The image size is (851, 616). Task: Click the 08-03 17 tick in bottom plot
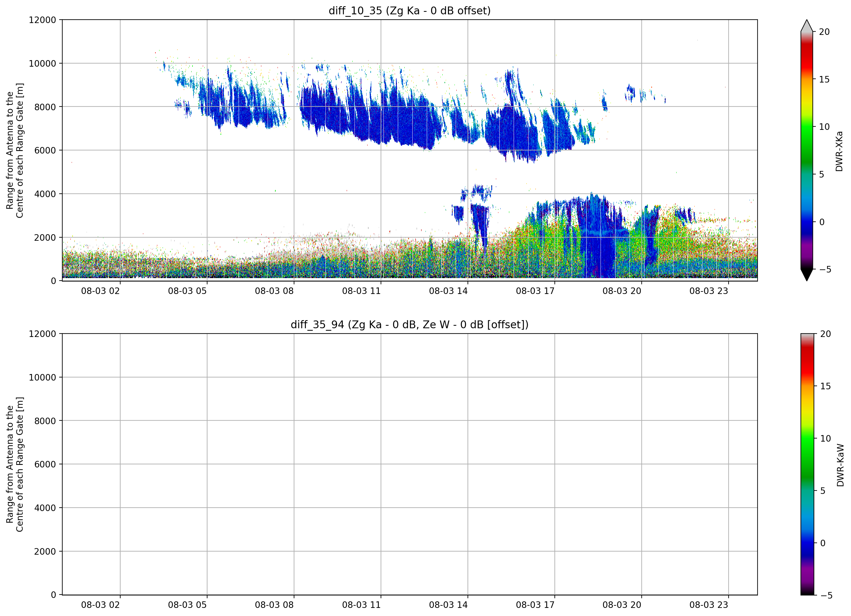point(535,605)
